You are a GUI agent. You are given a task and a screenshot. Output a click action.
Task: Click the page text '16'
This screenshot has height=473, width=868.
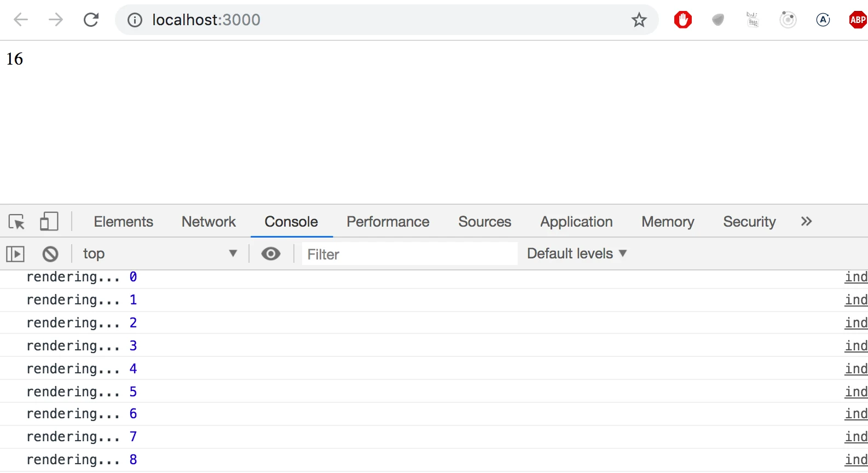(15, 59)
